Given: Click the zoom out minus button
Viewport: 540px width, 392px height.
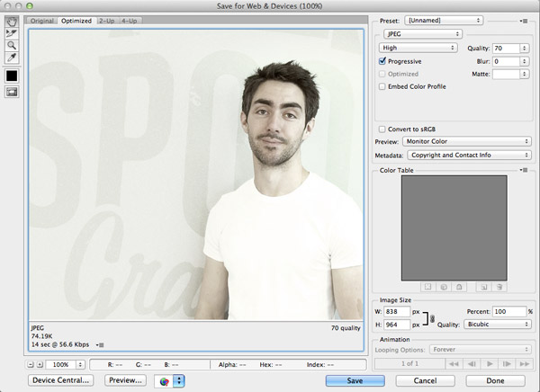Looking at the screenshot, I should pyautogui.click(x=31, y=365).
